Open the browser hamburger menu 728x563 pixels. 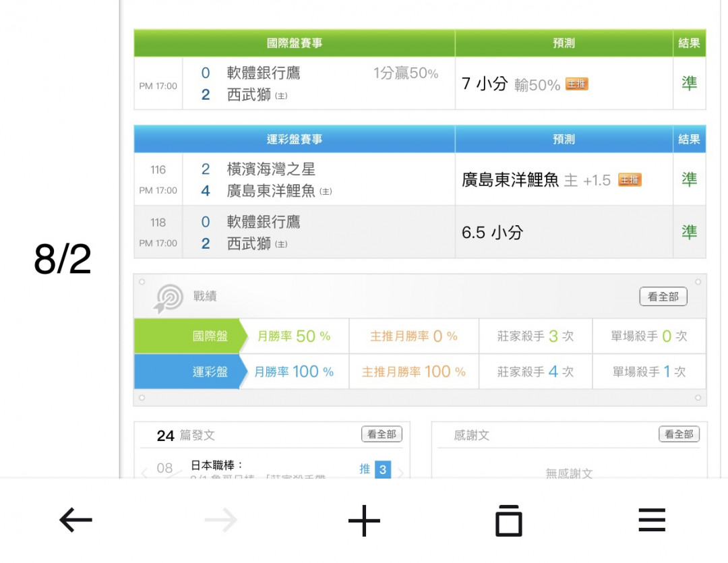coord(652,520)
